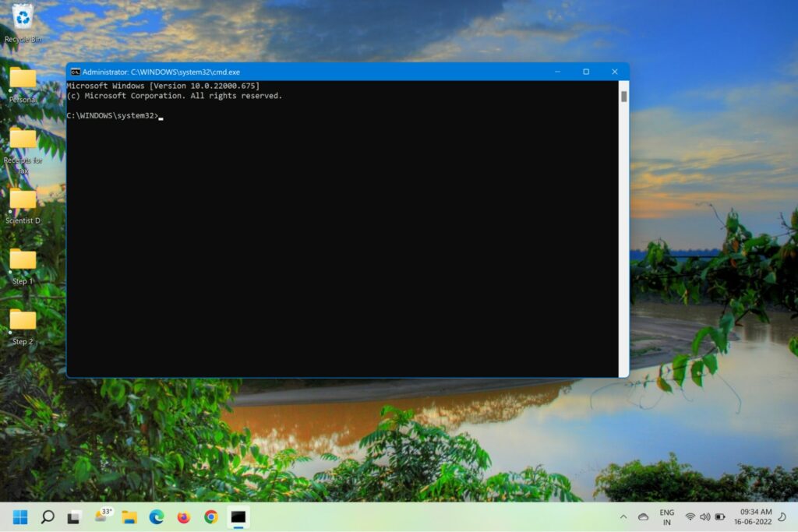Open the Windows Start menu

[x=19, y=516]
